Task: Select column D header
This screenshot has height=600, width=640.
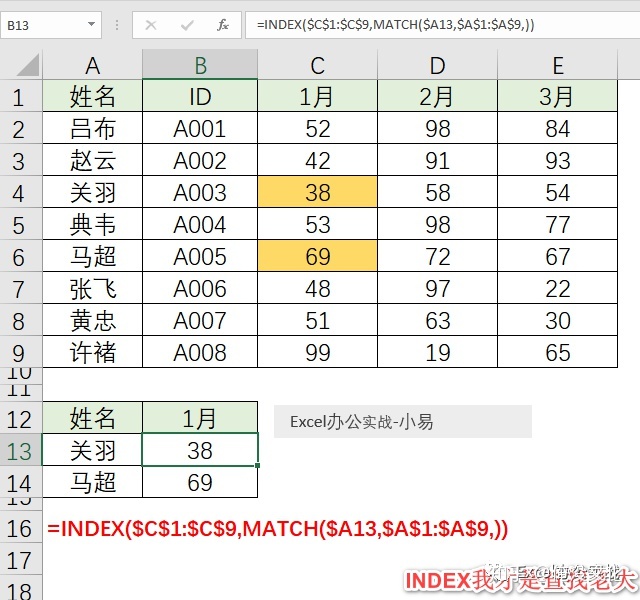Action: click(438, 65)
